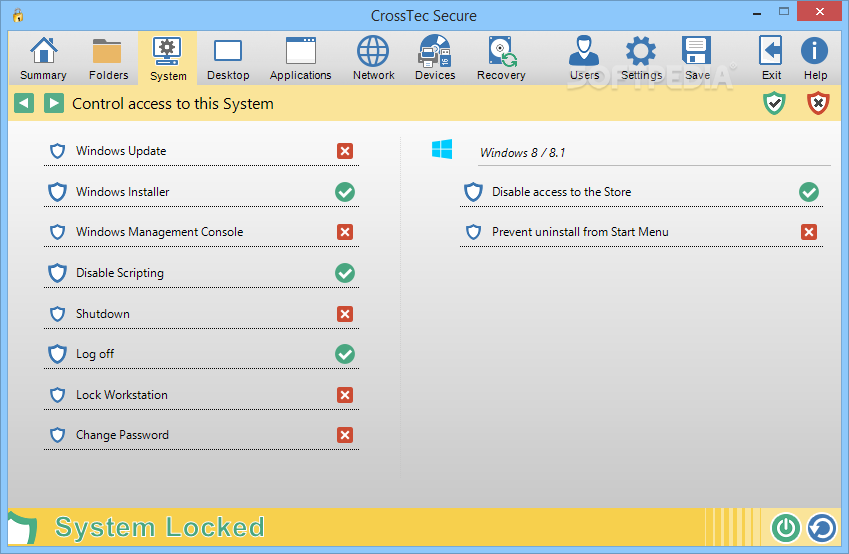
Task: Toggle Shutdown restriction status
Action: click(x=345, y=314)
